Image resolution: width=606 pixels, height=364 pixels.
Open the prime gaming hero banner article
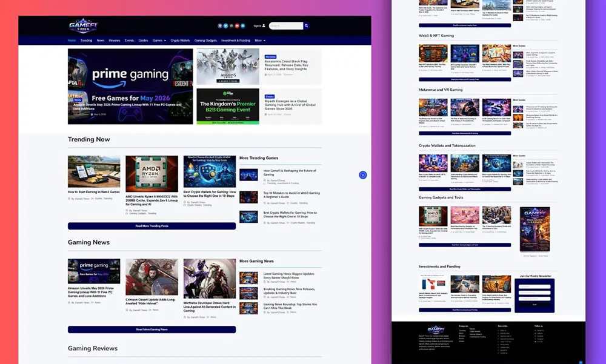point(130,86)
